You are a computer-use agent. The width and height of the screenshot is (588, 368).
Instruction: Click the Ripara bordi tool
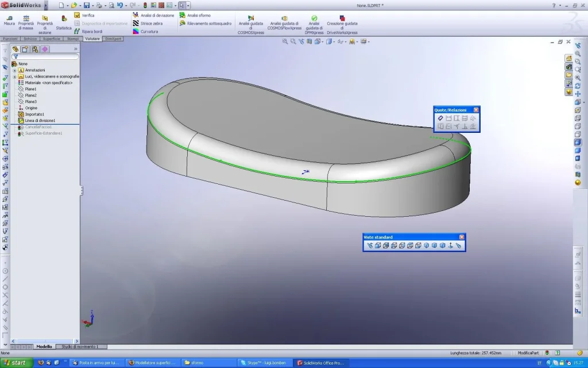pyautogui.click(x=88, y=32)
